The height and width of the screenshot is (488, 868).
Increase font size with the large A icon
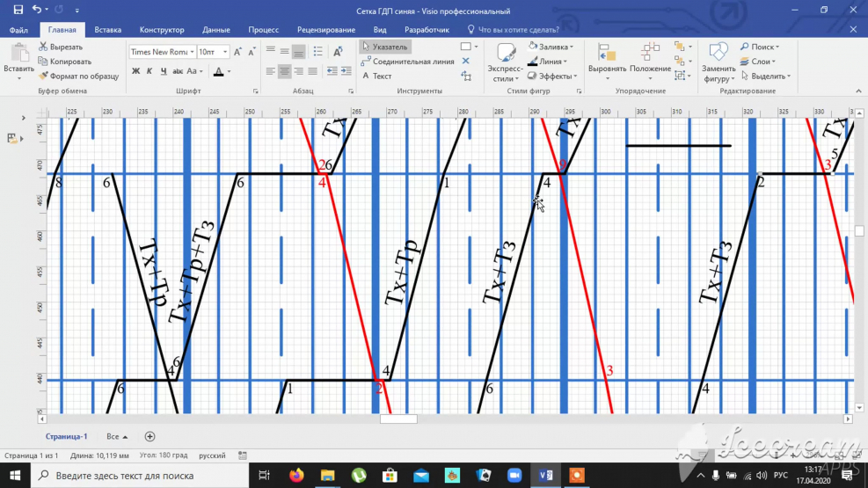pyautogui.click(x=237, y=52)
